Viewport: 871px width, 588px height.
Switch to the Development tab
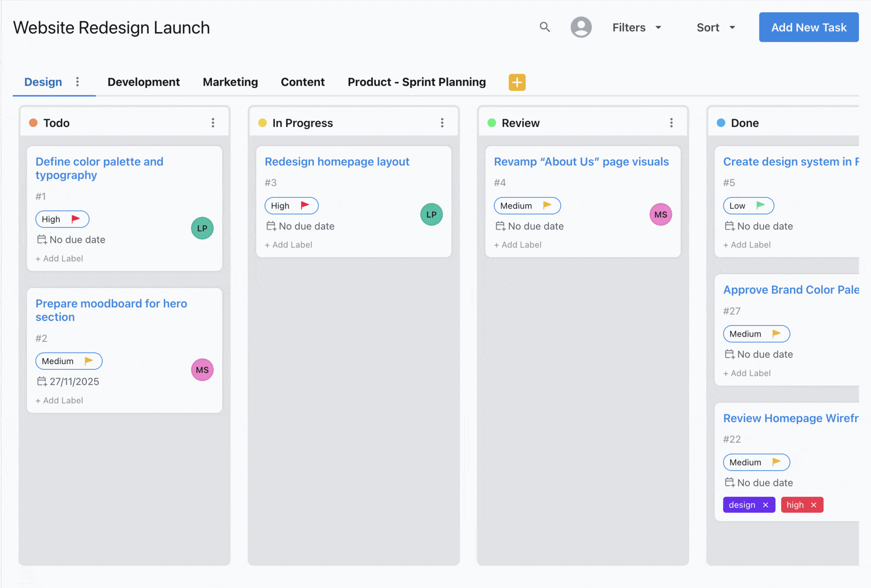point(143,82)
